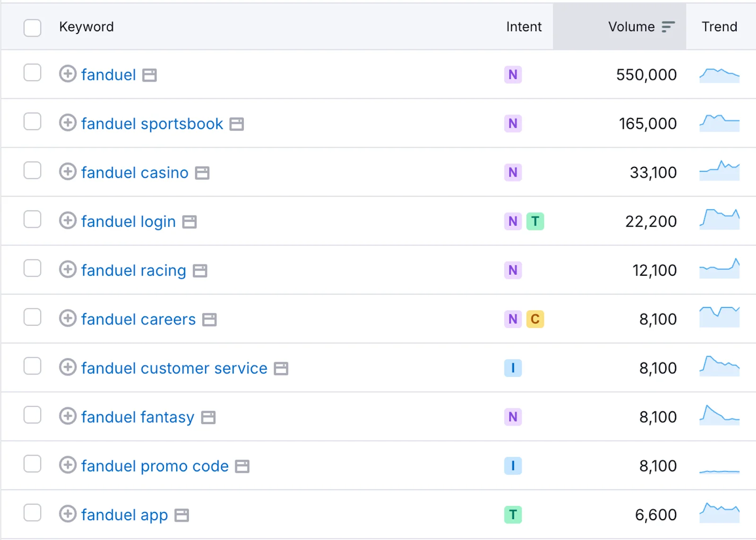
Task: Check the "fanduel fantasy" row checkbox
Action: [x=32, y=415]
